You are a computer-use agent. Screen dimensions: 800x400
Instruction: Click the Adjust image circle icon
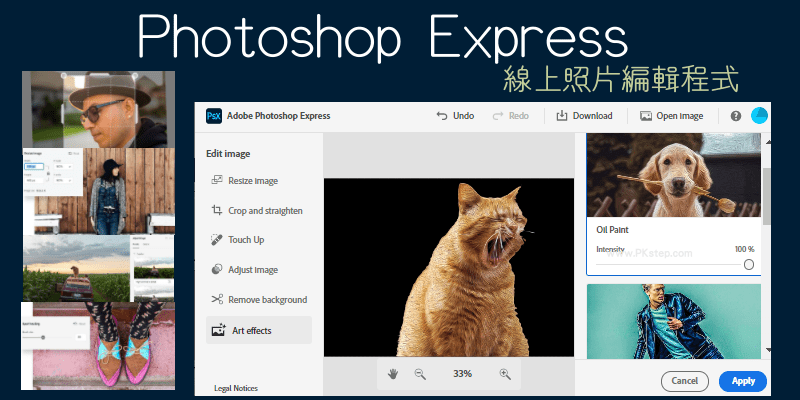point(217,269)
